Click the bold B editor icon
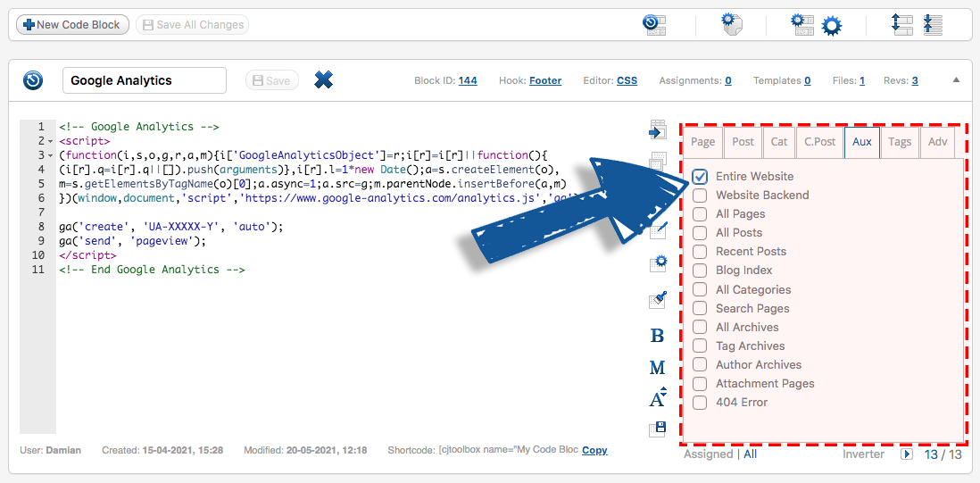The height and width of the screenshot is (483, 980). coord(658,336)
